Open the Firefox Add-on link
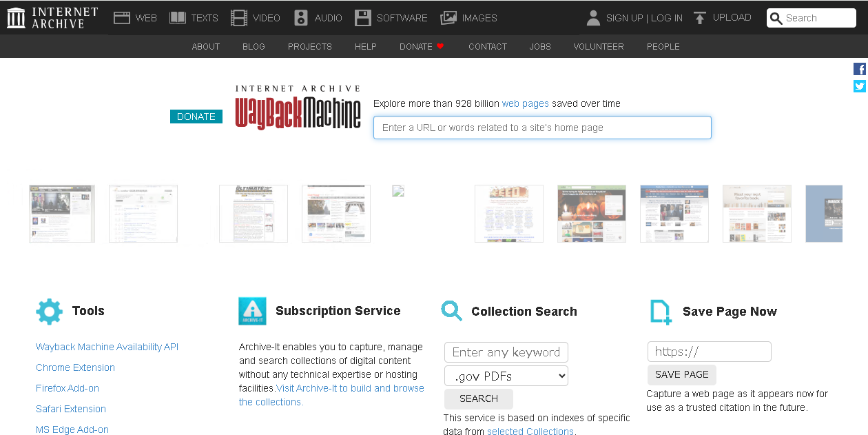 pos(68,388)
